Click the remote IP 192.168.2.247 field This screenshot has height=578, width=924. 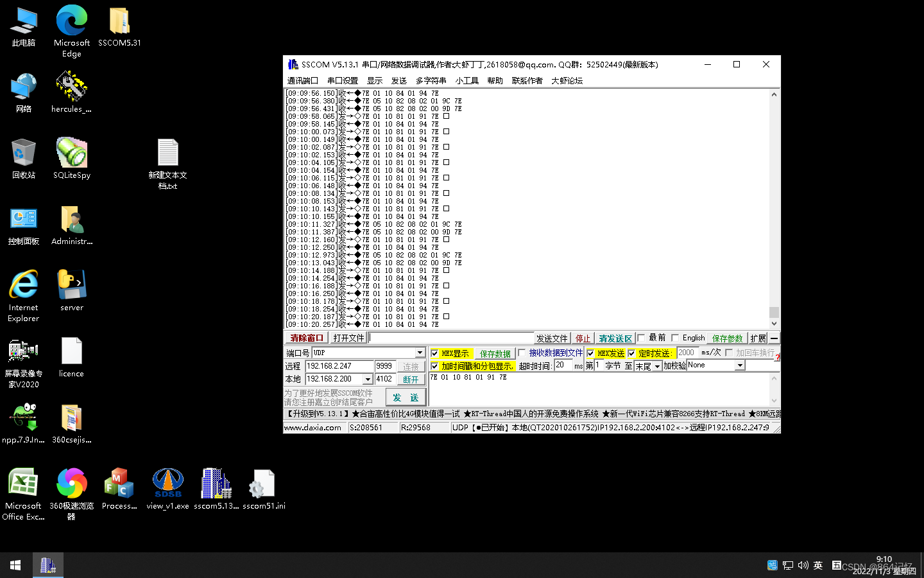[339, 366]
